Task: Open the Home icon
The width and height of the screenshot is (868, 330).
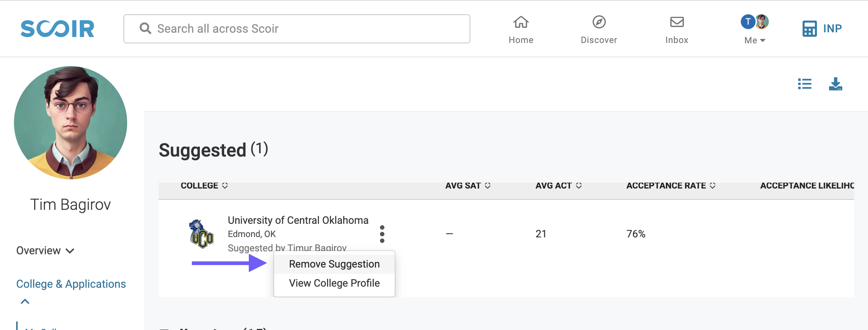Action: point(521,22)
